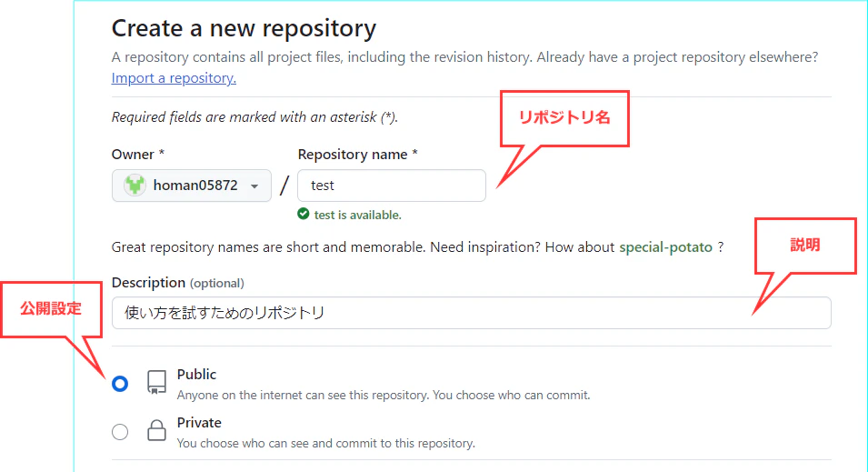Click the Public option label

(x=196, y=375)
